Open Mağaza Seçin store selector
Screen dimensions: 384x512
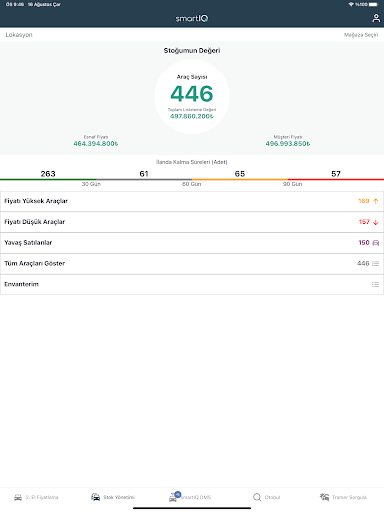pos(361,35)
